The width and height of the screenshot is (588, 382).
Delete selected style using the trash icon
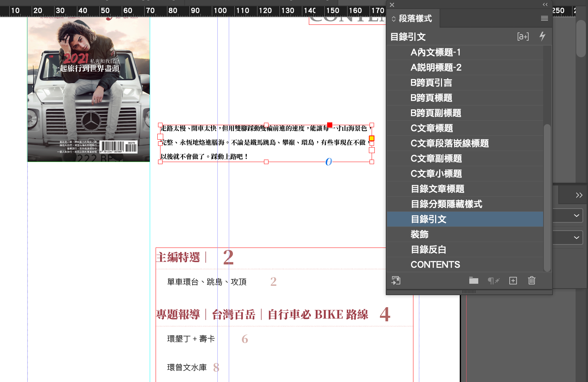[x=531, y=281]
